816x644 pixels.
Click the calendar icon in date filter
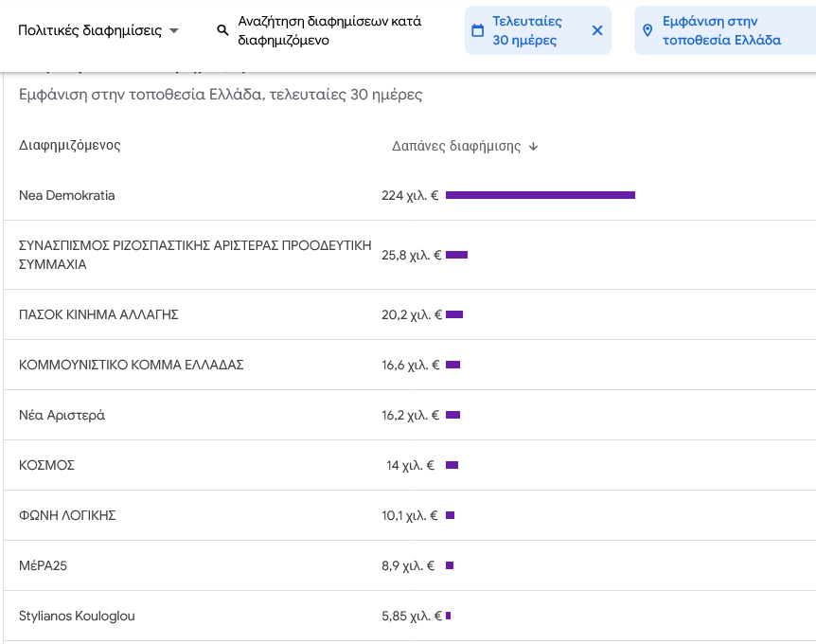(477, 30)
